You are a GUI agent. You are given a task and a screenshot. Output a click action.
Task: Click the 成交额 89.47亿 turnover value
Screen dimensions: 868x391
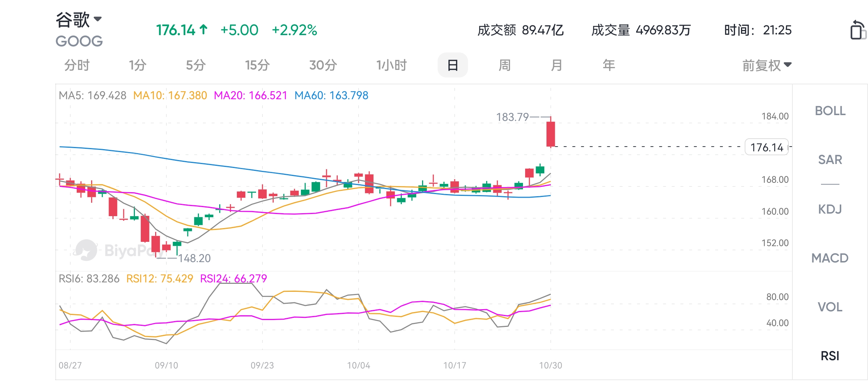point(520,30)
